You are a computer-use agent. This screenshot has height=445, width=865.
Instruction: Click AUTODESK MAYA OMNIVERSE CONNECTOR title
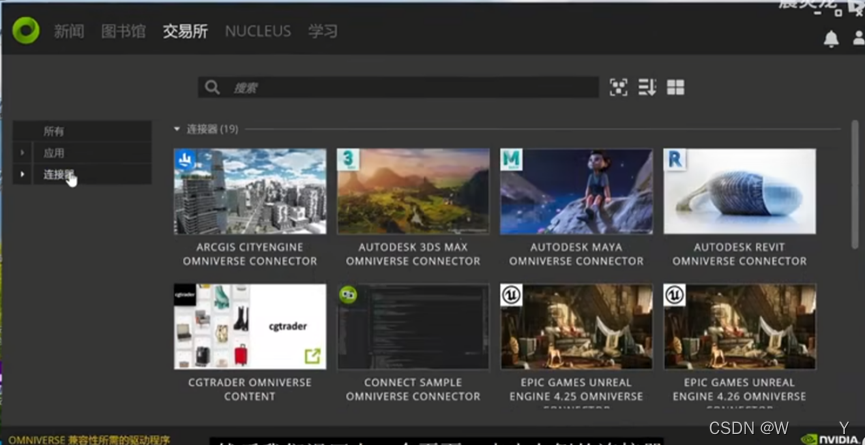point(576,254)
